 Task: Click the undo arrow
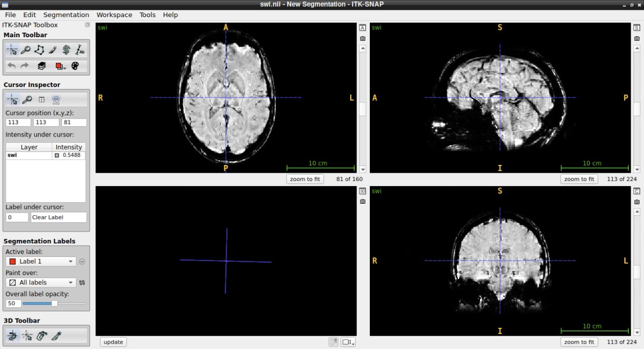[x=11, y=66]
